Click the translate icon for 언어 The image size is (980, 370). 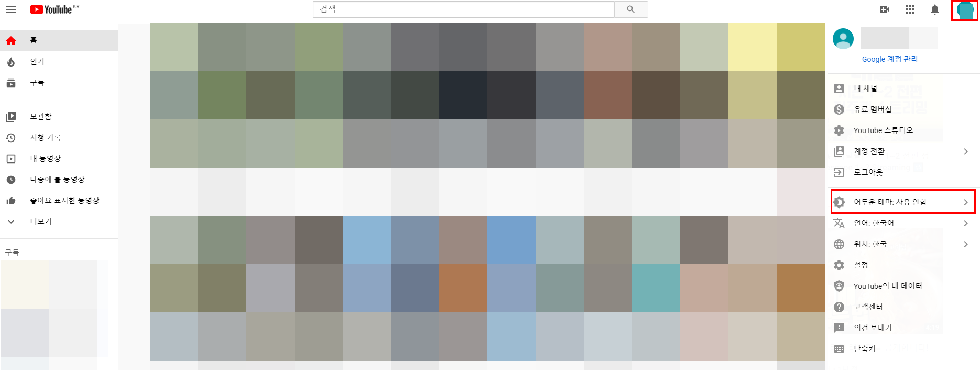click(x=839, y=223)
